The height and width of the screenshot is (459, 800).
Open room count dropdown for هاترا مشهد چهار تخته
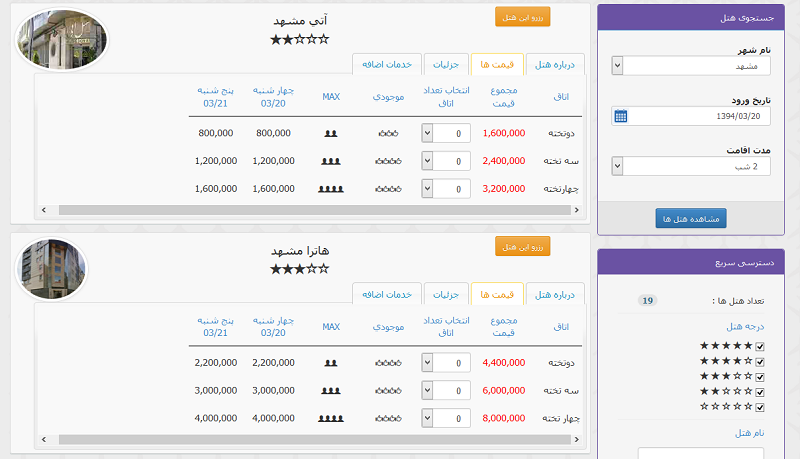(446, 418)
